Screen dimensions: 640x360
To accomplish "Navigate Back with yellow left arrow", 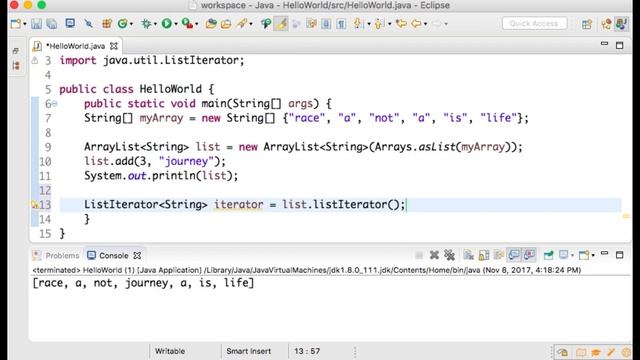I will pyautogui.click(x=416, y=24).
